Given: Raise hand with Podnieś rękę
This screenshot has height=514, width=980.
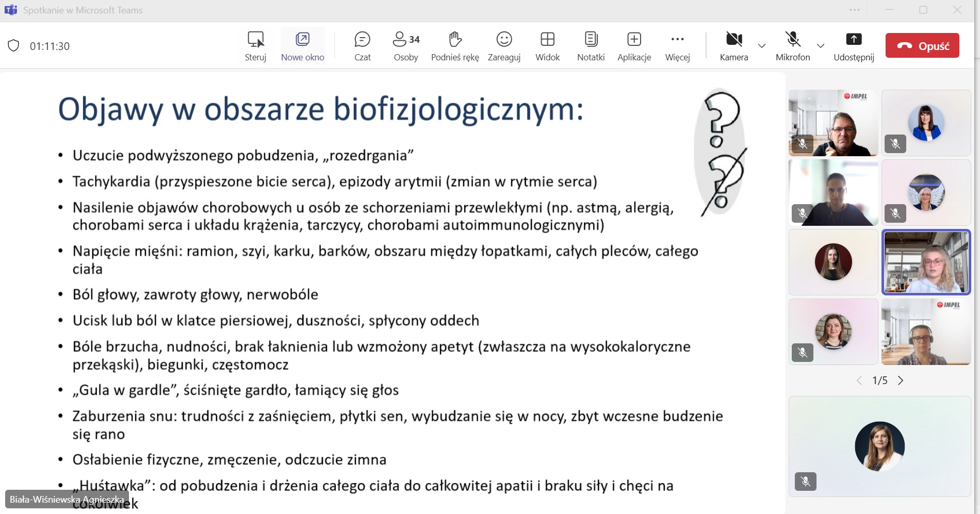Looking at the screenshot, I should (x=455, y=46).
